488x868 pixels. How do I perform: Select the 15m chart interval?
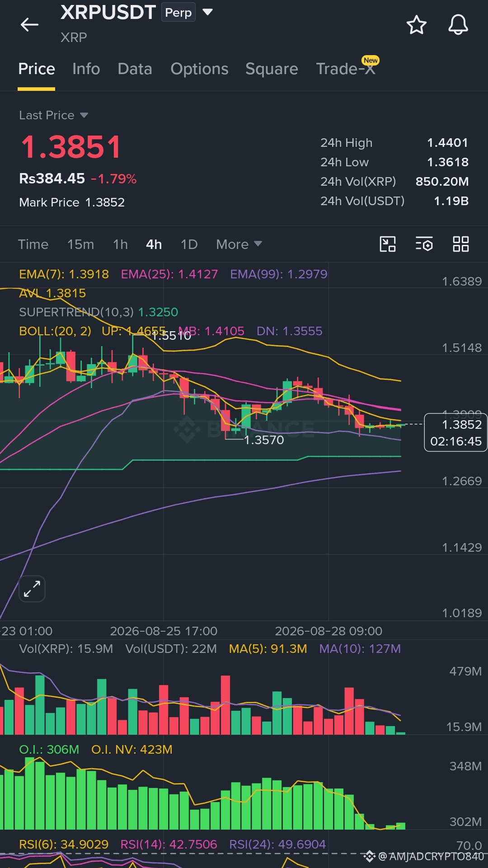point(80,244)
